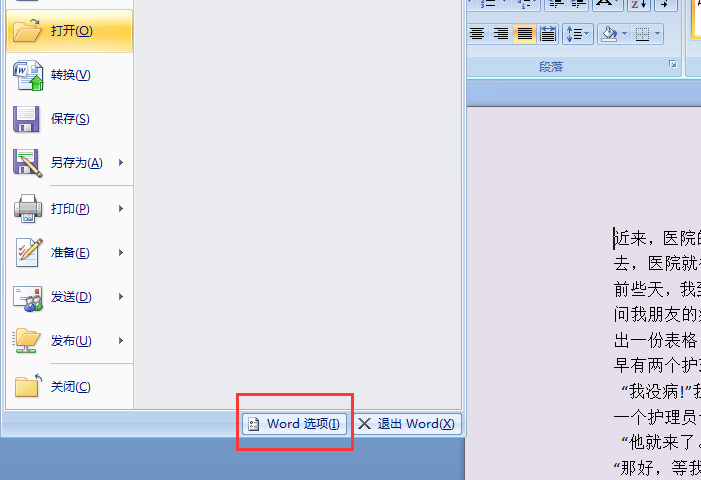Click the document line starting 早有两个护

[657, 365]
